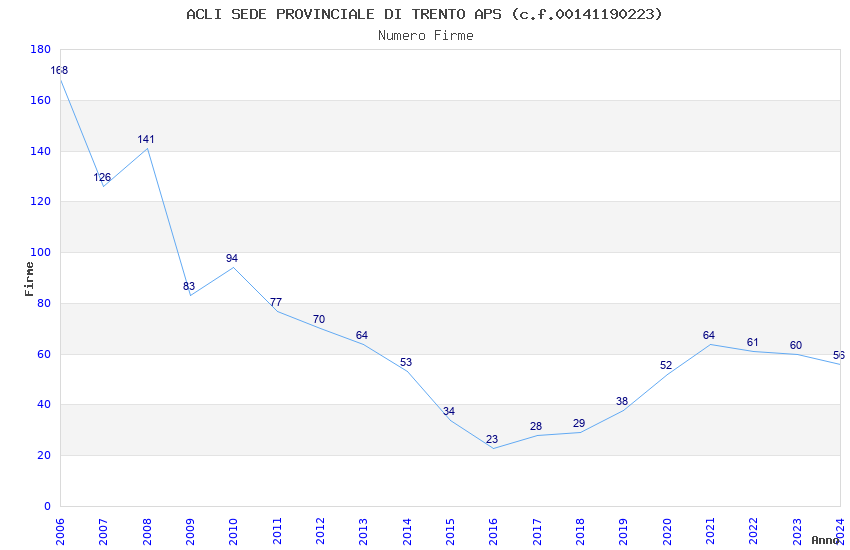Image resolution: width=850 pixels, height=550 pixels.
Task: Click data label 56 for 2024
Action: coord(839,355)
